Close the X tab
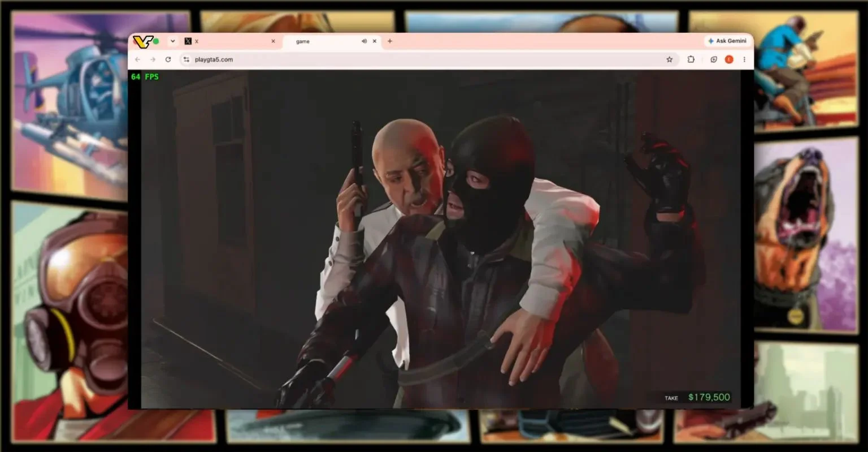This screenshot has height=452, width=868. pos(273,41)
